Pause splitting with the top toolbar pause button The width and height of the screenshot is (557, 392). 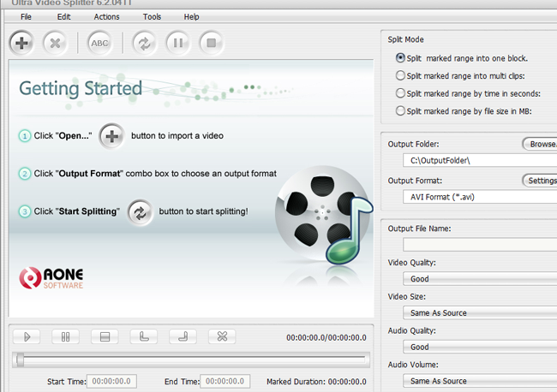178,43
